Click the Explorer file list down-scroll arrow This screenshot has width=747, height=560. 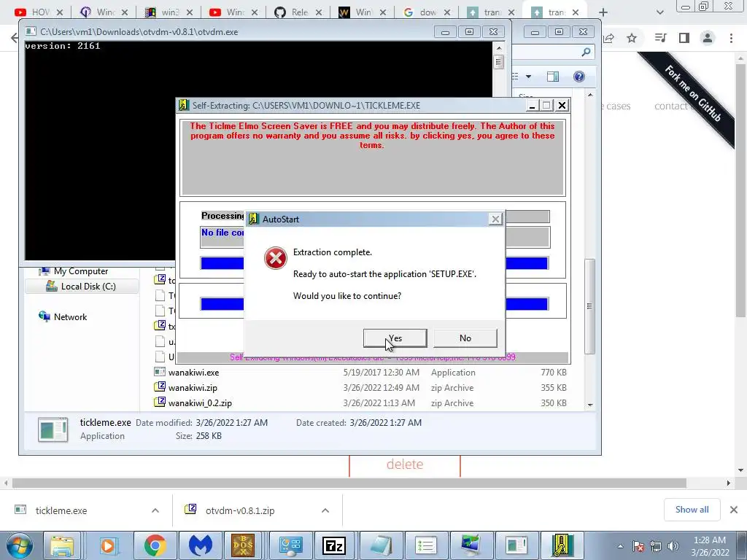590,405
